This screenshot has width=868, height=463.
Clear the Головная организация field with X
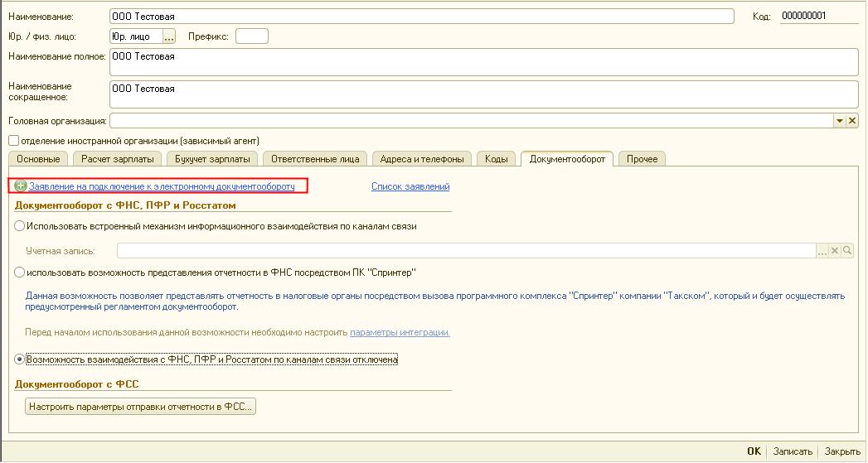click(852, 121)
